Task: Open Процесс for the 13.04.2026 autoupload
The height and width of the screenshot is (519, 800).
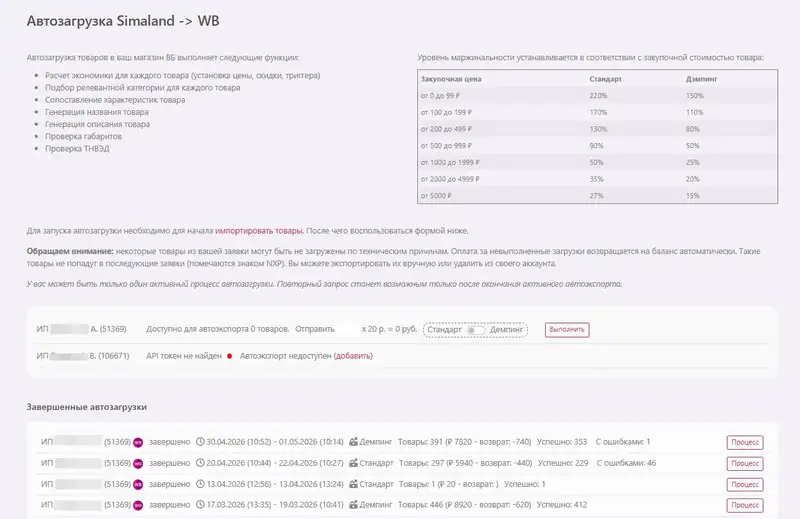Action: 745,484
